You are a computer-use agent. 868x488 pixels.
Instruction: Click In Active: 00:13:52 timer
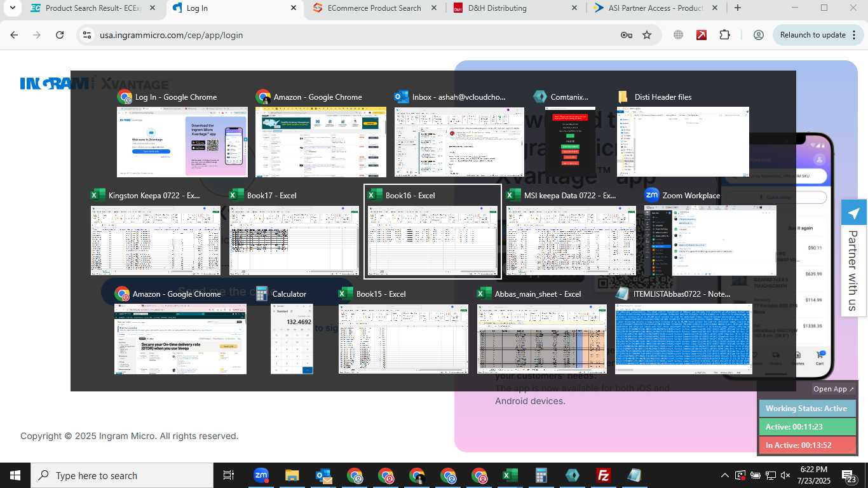(807, 445)
